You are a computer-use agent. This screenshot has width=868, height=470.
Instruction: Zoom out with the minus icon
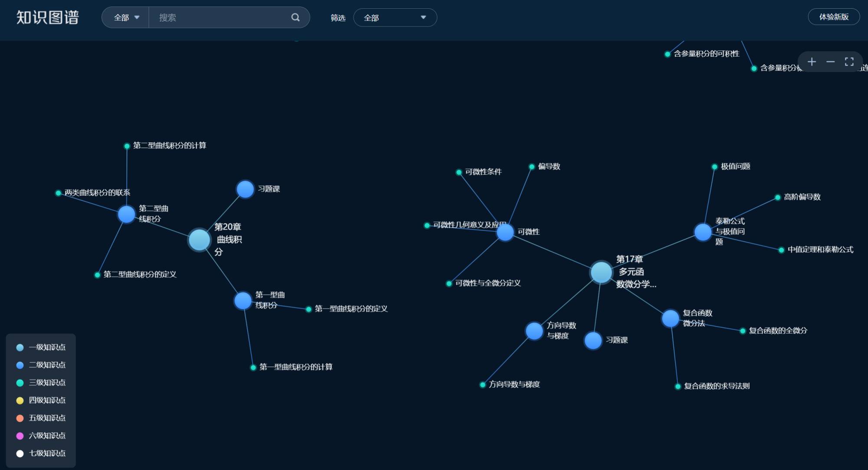(x=830, y=62)
